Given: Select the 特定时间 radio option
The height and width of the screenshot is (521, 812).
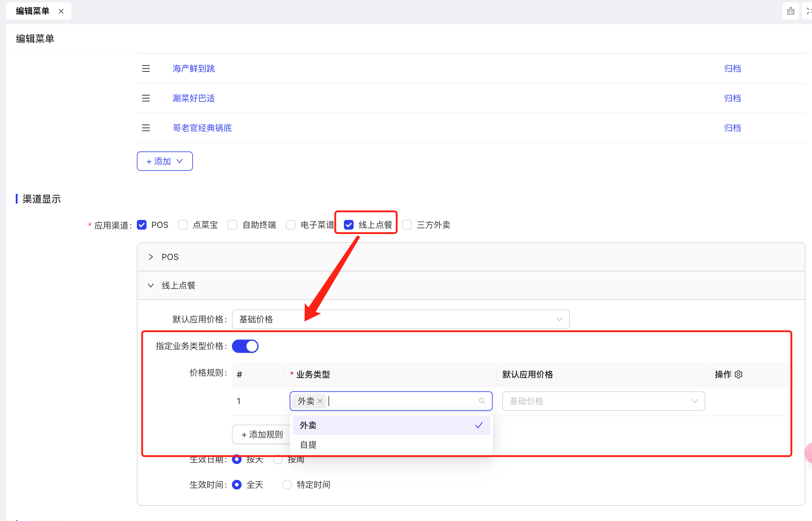Looking at the screenshot, I should coord(287,485).
